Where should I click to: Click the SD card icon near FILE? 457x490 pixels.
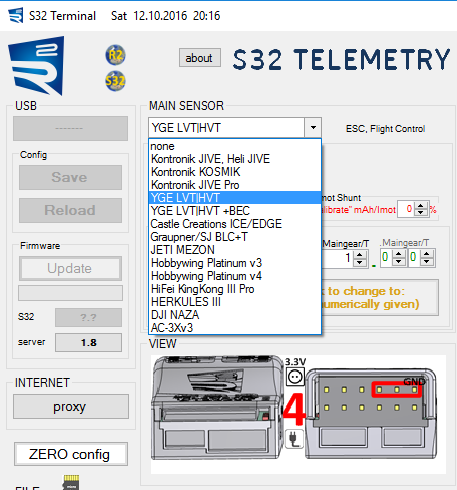tap(71, 482)
